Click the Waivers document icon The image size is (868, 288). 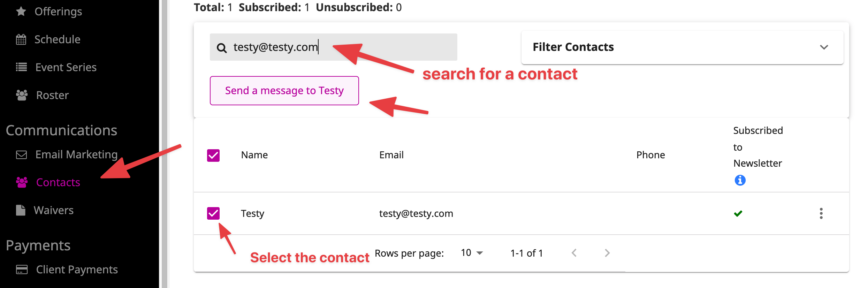(x=21, y=210)
